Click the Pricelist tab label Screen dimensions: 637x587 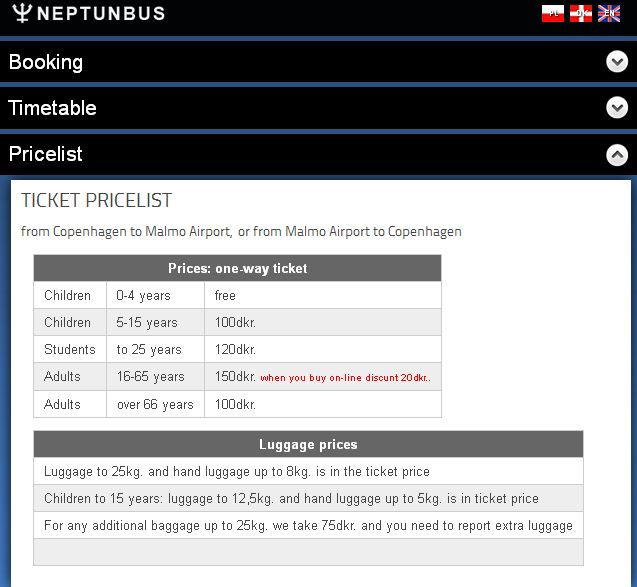46,154
